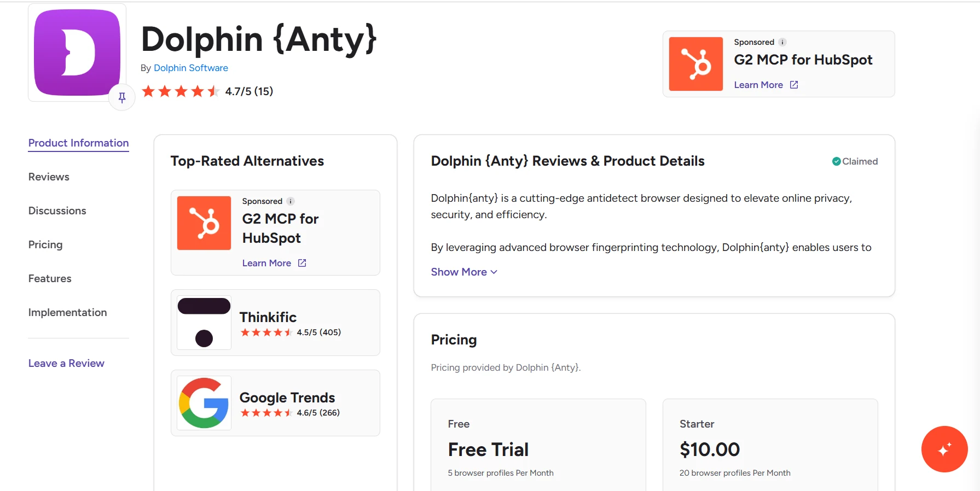Image resolution: width=980 pixels, height=491 pixels.
Task: Open the Thinkific alternative link
Action: pos(268,317)
